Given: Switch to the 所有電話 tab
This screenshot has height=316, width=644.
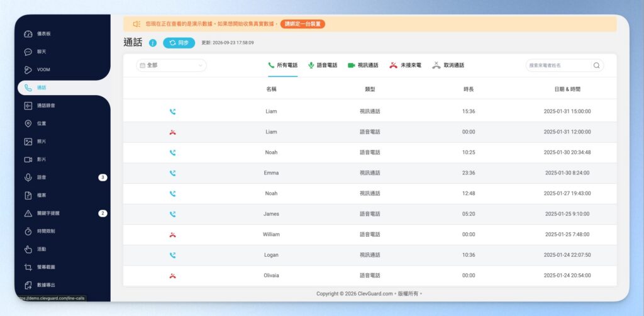Looking at the screenshot, I should 282,65.
